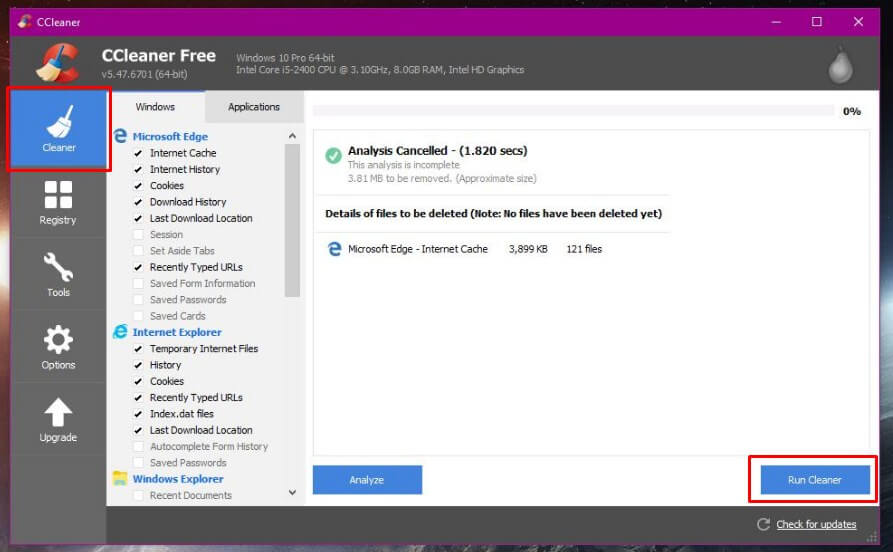
Task: Click the Edge icon in results row
Action: point(334,249)
